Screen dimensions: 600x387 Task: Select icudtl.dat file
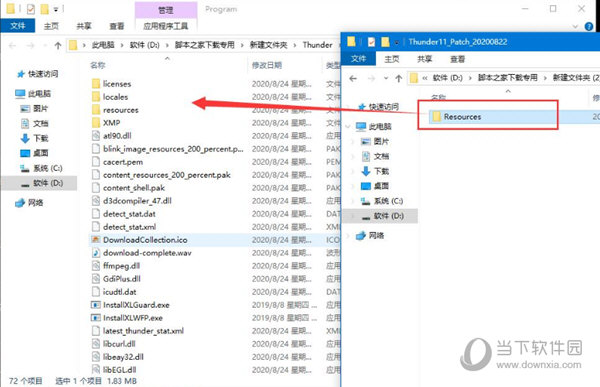pos(119,292)
